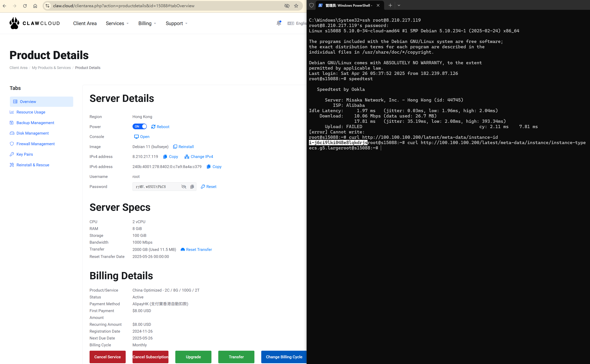Reset the server transfer quota
Screen dimensions: 590x364
point(196,249)
